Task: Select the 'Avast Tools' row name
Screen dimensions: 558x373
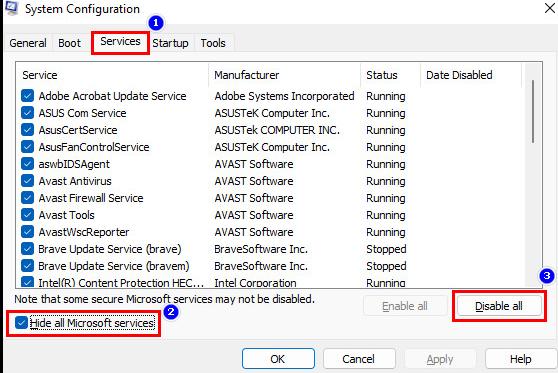Action: point(67,215)
